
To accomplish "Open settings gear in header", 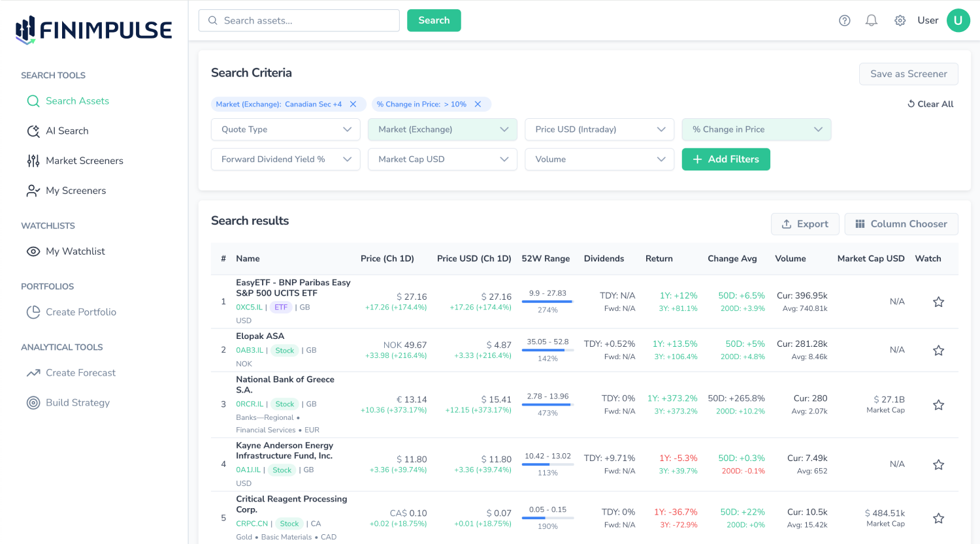I will 900,20.
